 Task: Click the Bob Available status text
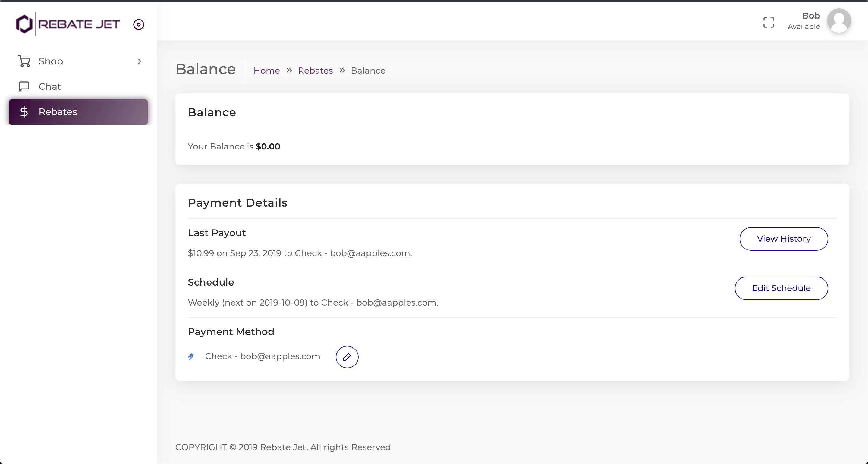(804, 21)
